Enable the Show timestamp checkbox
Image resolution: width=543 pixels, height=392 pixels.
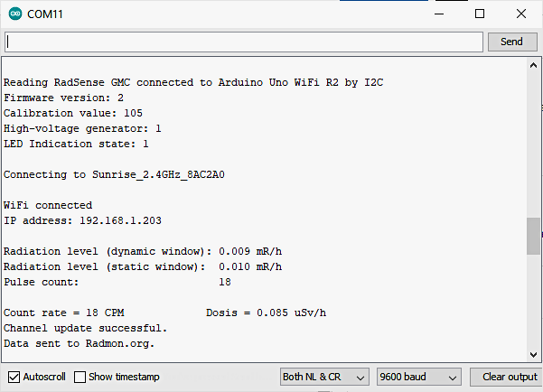coord(80,377)
